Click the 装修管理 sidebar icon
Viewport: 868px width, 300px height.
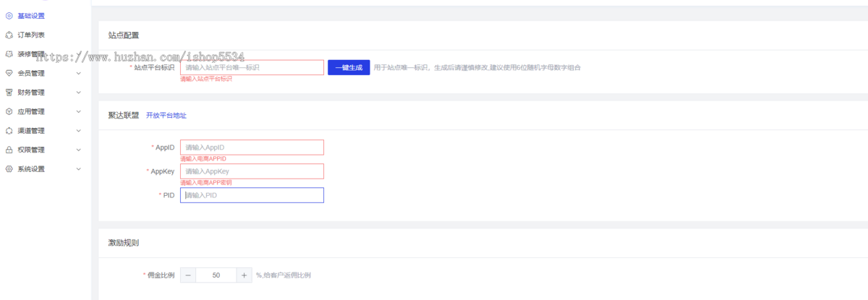pyautogui.click(x=9, y=53)
